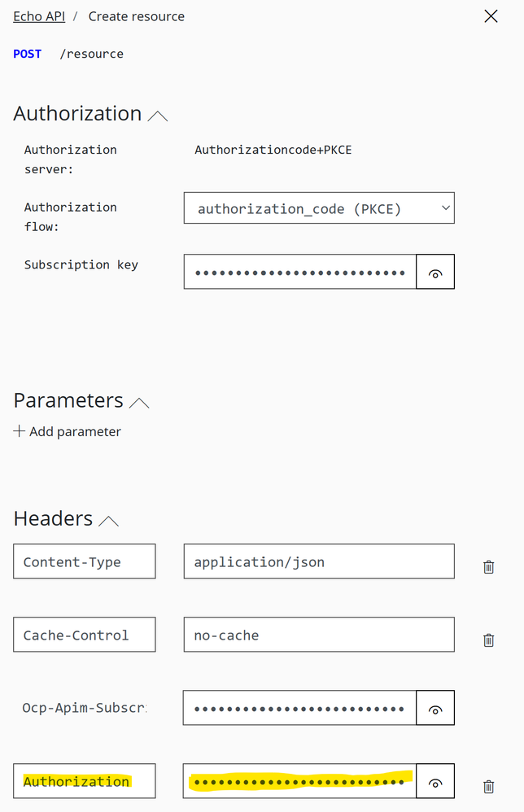Show the Ocp-Apim-Subscription key header value
This screenshot has height=812, width=524.
point(435,708)
